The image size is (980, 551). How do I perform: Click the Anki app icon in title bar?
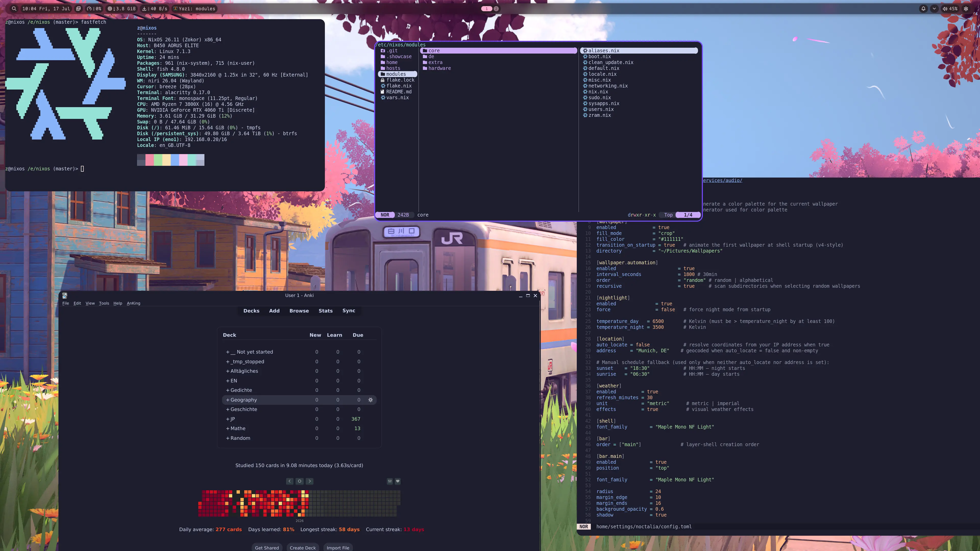click(65, 295)
